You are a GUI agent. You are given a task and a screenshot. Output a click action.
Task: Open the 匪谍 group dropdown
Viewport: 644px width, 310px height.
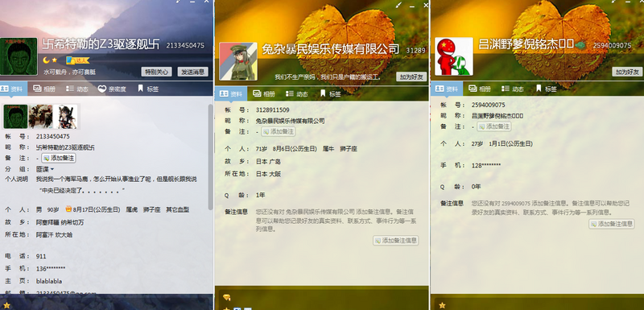(45, 169)
